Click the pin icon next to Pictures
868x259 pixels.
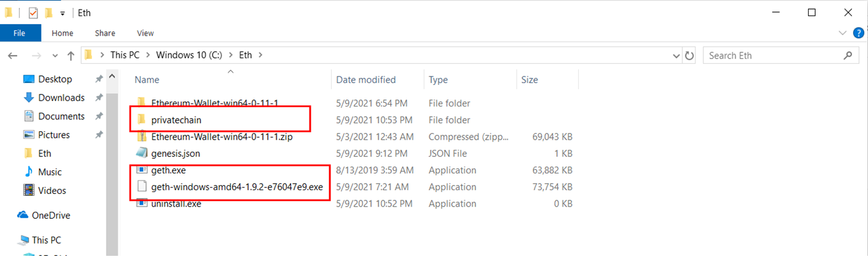point(98,135)
